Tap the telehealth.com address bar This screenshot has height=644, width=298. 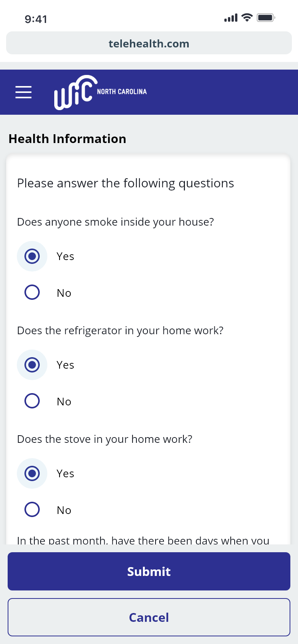149,43
